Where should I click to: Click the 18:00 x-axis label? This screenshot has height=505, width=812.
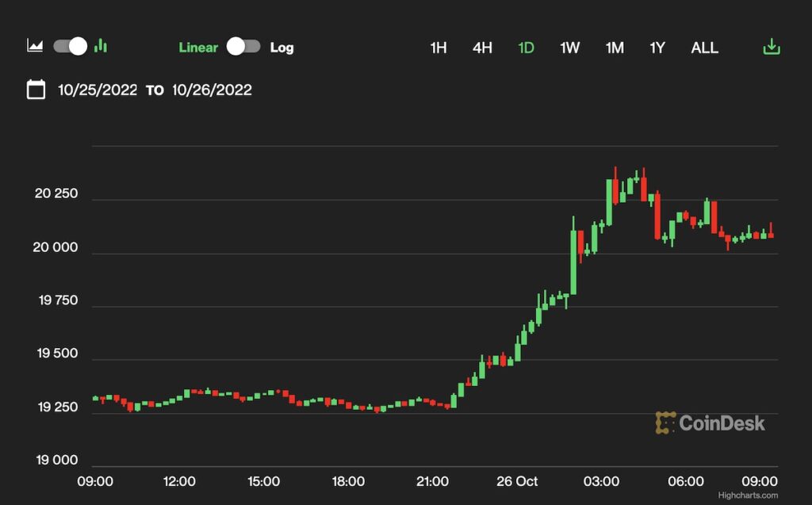point(348,481)
